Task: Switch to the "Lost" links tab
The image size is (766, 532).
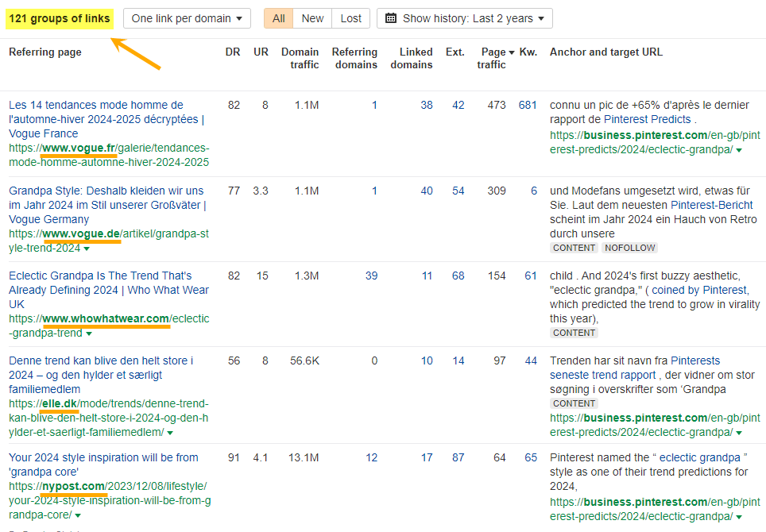Action: 351,17
